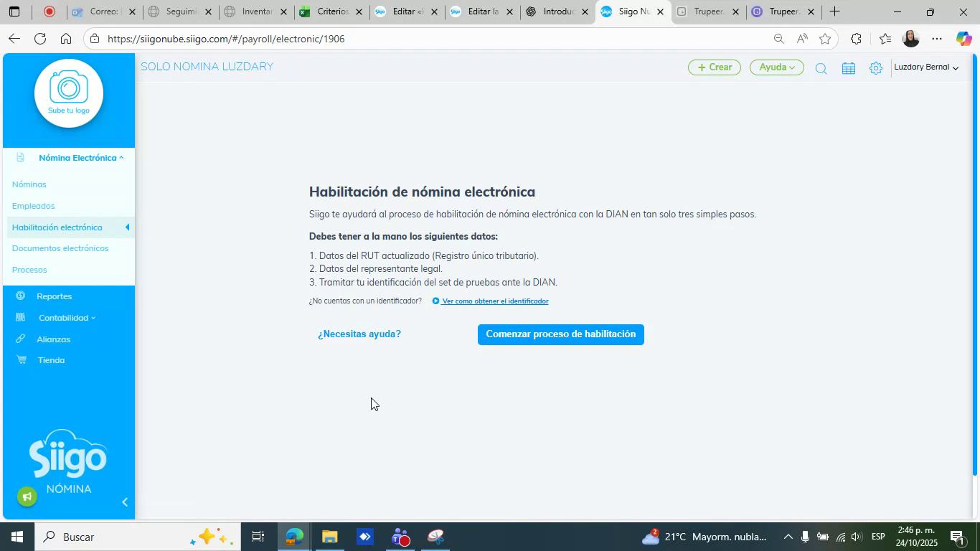
Task: Open Documentos electrónicos menu item
Action: tap(60, 248)
